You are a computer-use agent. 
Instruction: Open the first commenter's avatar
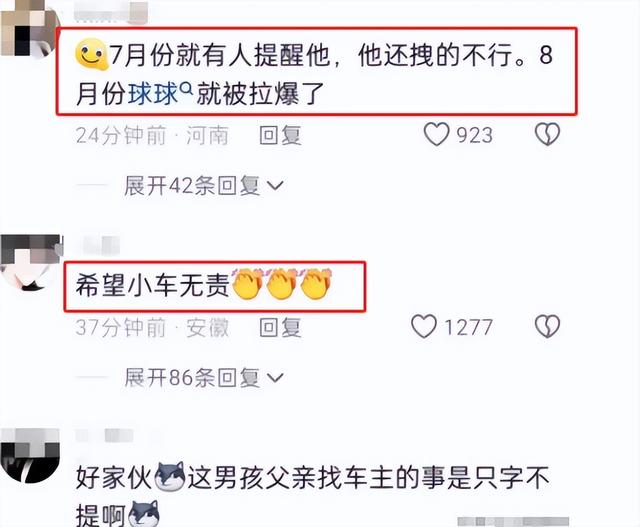click(29, 29)
